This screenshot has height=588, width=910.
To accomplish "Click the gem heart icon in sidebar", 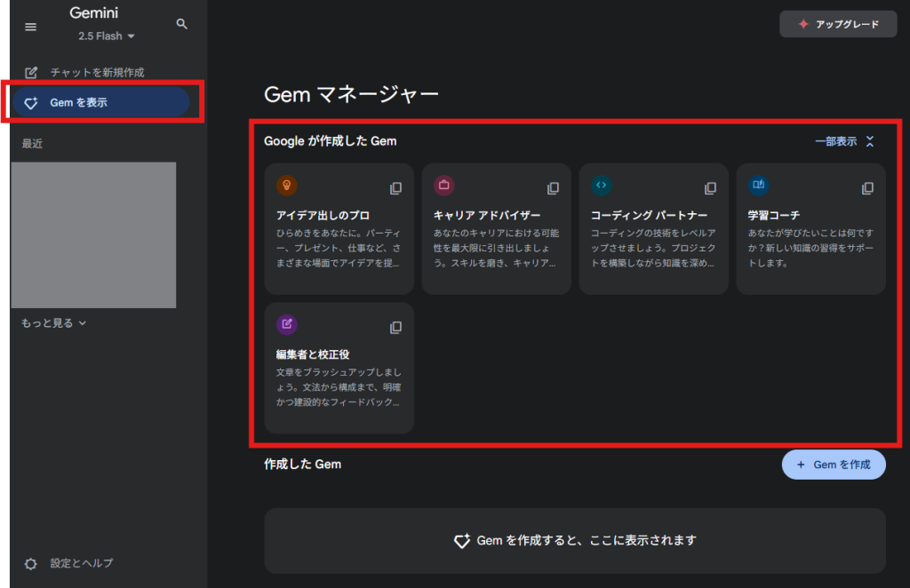I will click(x=31, y=103).
